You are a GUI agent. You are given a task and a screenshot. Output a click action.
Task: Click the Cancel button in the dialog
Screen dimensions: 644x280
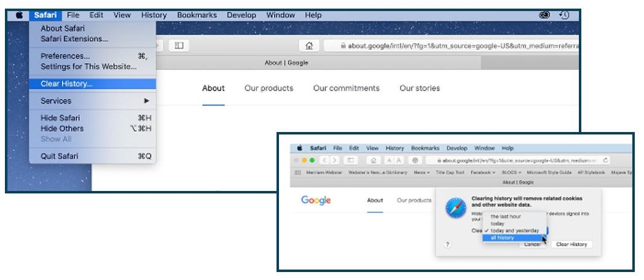point(532,244)
